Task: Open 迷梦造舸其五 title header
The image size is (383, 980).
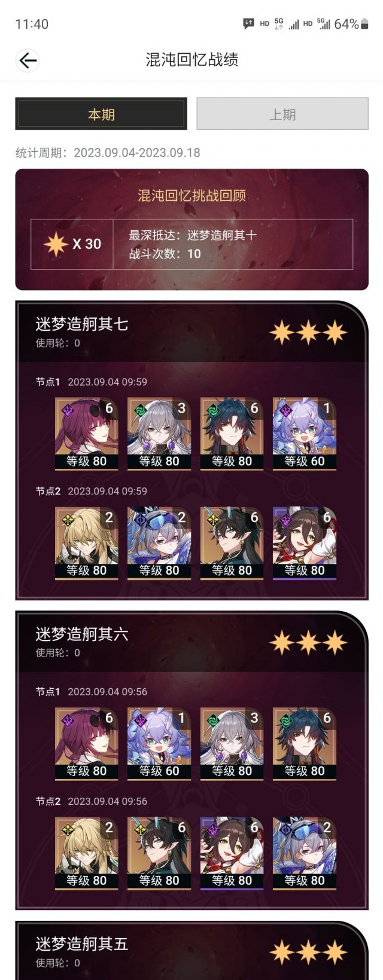Action: point(82,944)
